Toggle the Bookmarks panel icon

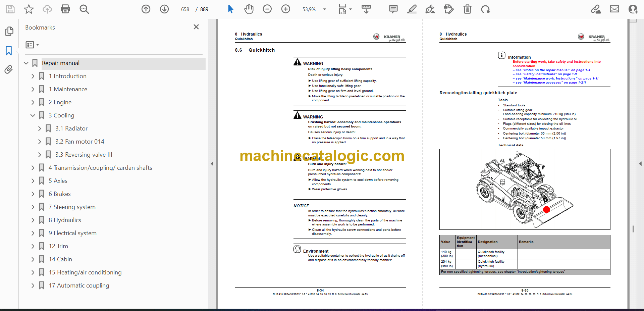pos(9,51)
